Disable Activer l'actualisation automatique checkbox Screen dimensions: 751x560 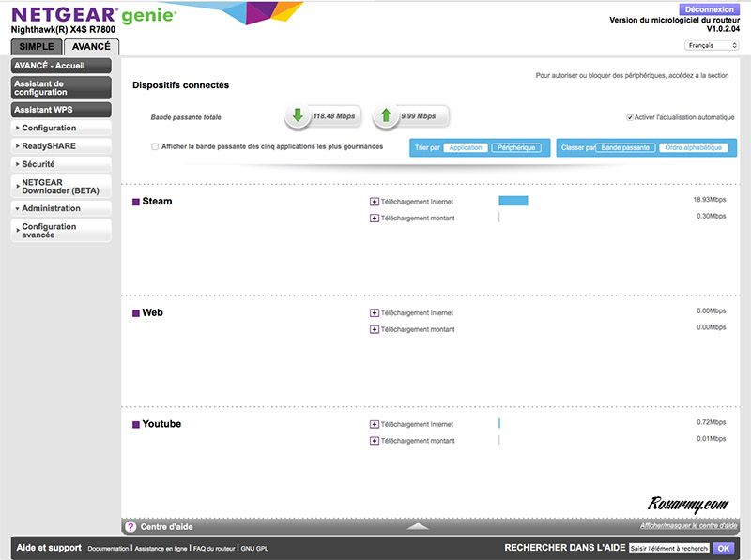[x=630, y=117]
